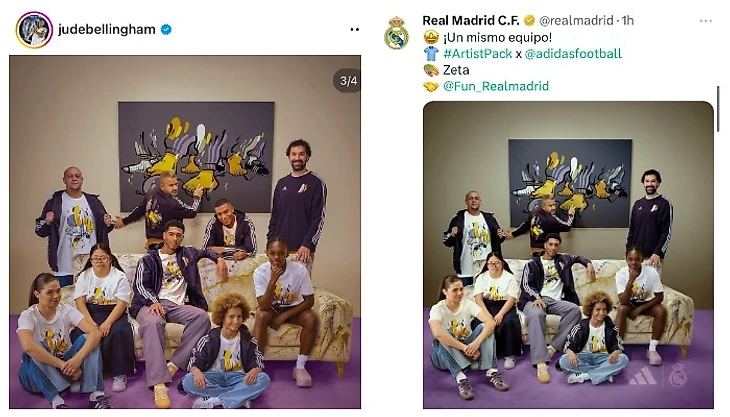Open the #ArtistPack hashtag link
Image resolution: width=730 pixels, height=417 pixels.
click(478, 54)
